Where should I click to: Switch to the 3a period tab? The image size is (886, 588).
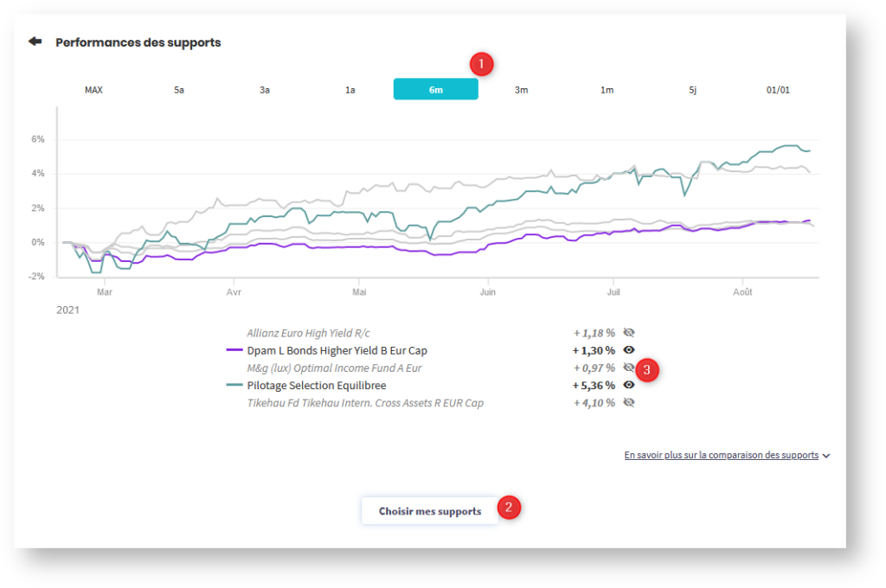tap(265, 90)
